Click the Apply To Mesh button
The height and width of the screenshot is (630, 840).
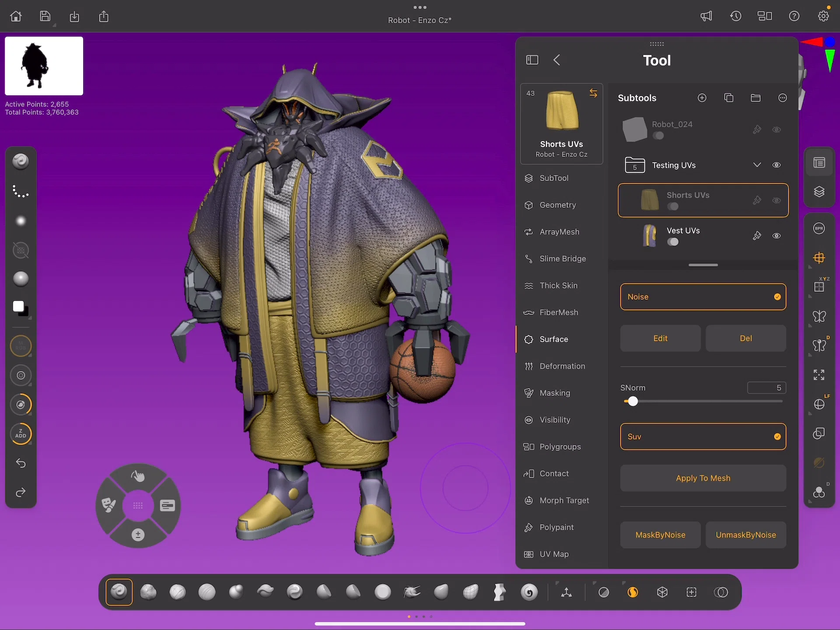coord(703,478)
